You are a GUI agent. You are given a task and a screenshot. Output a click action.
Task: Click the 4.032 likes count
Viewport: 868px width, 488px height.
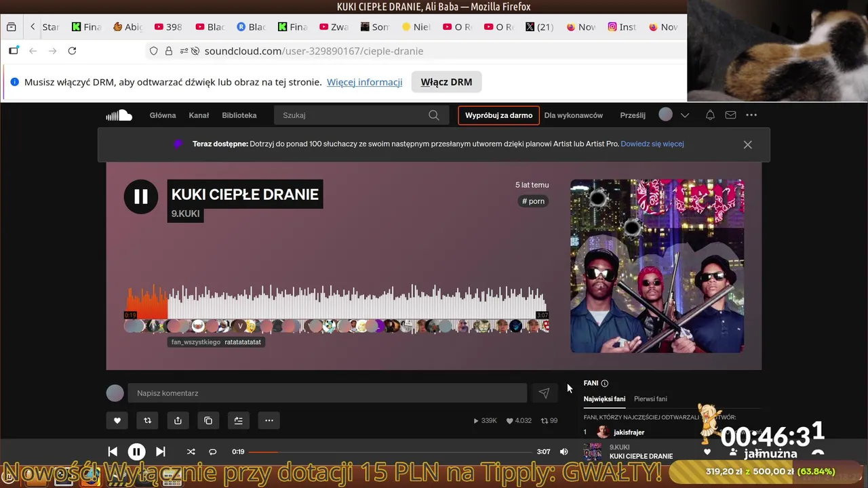pos(519,421)
